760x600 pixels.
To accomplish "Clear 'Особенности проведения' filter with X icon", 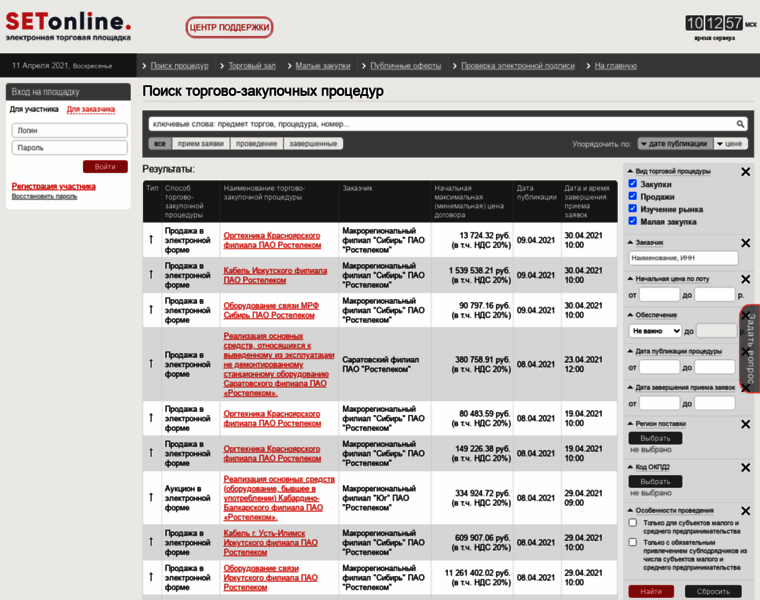I will 745,511.
